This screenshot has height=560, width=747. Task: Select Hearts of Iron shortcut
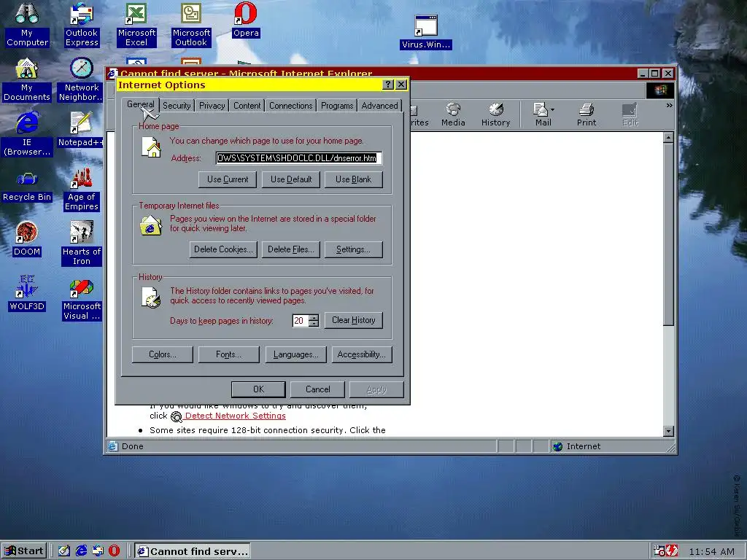[82, 244]
